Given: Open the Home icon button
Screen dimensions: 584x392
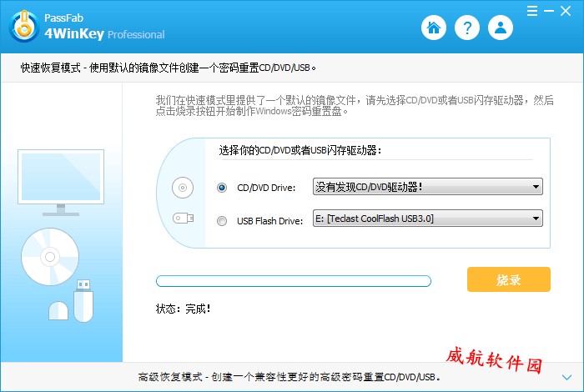Looking at the screenshot, I should [434, 28].
